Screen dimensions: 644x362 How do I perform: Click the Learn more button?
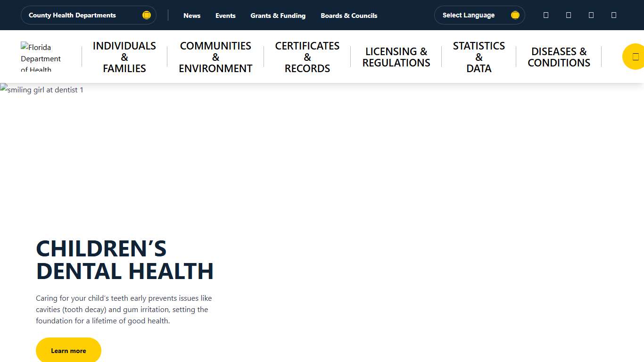pos(68,350)
